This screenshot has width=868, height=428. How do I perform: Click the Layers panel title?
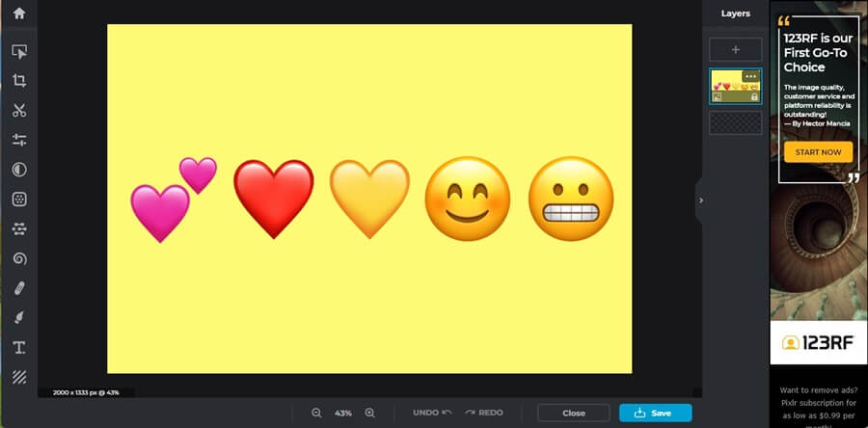736,13
